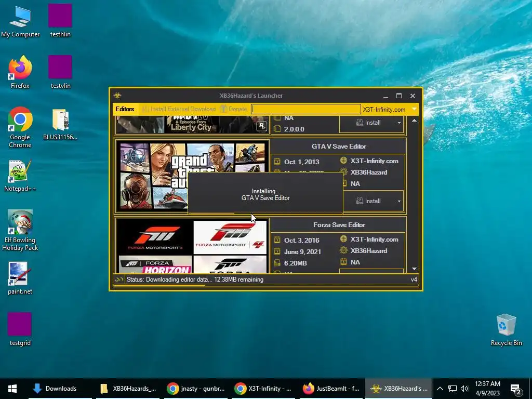Image resolution: width=532 pixels, height=399 pixels.
Task: Select testhlin desktop icon
Action: [x=60, y=20]
